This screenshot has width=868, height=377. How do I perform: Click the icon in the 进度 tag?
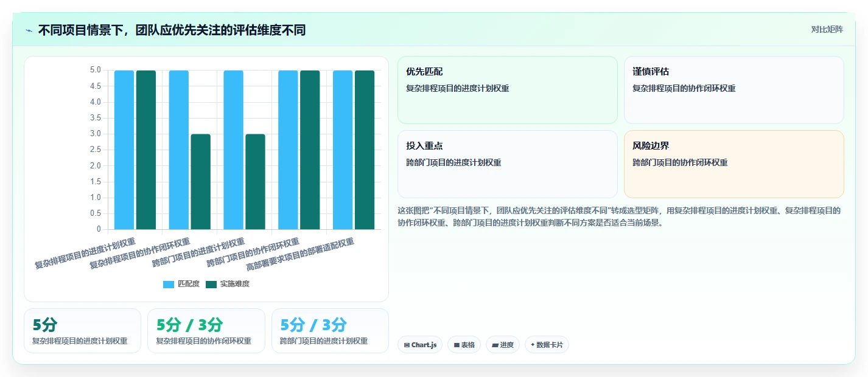[x=495, y=345]
